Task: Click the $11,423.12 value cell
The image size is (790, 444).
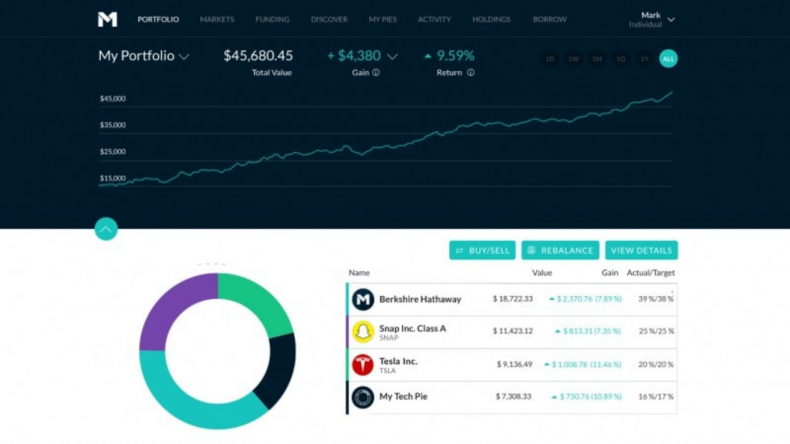Action: coord(512,331)
